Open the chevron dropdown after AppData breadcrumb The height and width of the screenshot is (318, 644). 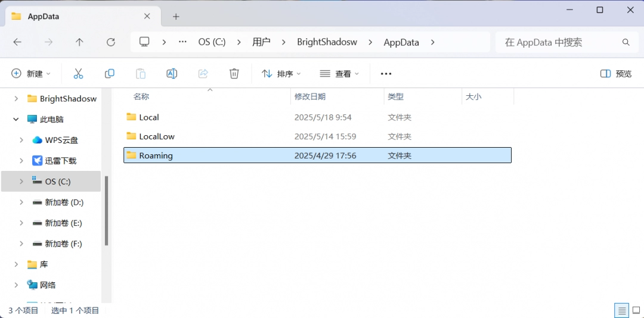pos(432,42)
